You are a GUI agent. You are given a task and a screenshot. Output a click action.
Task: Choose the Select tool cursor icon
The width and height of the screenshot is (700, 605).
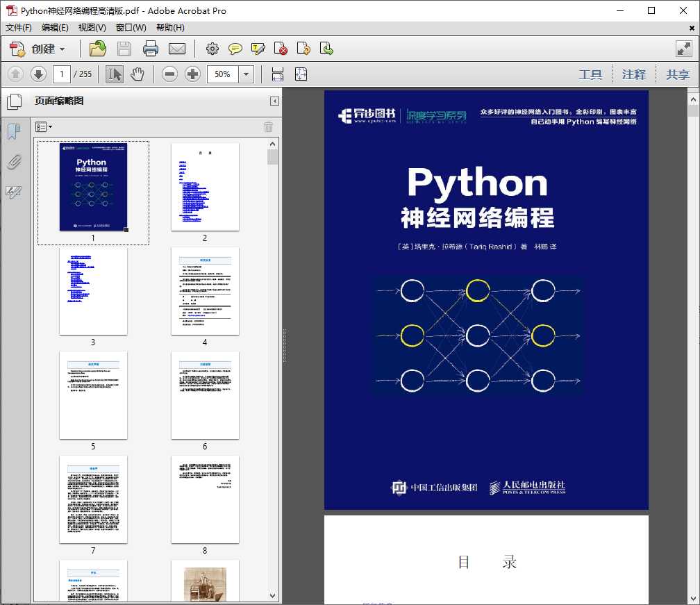coord(115,74)
